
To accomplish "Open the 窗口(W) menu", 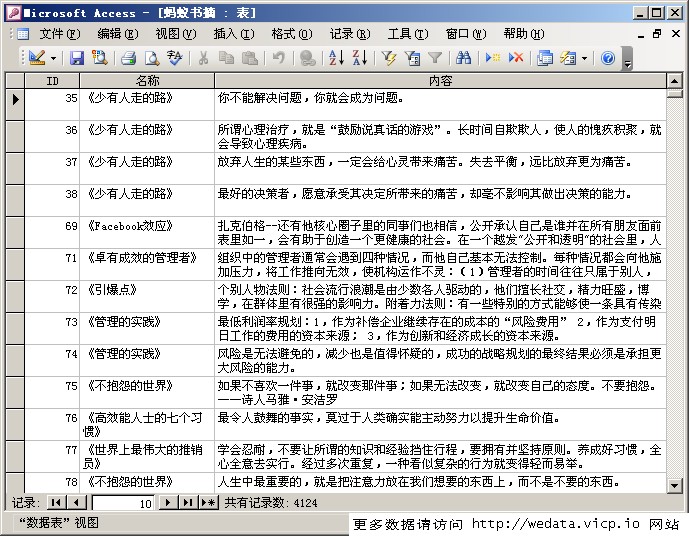I will (x=466, y=34).
